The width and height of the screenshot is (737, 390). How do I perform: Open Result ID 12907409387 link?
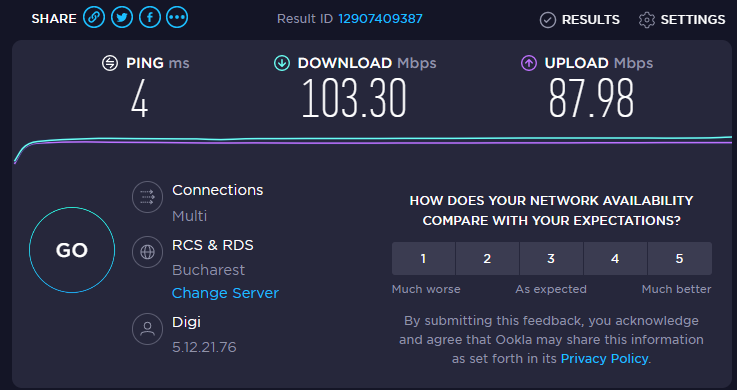tap(380, 19)
